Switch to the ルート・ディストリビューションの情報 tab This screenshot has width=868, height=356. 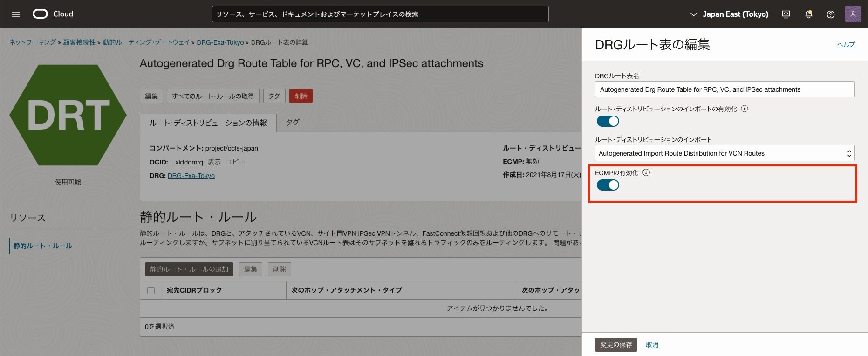208,123
